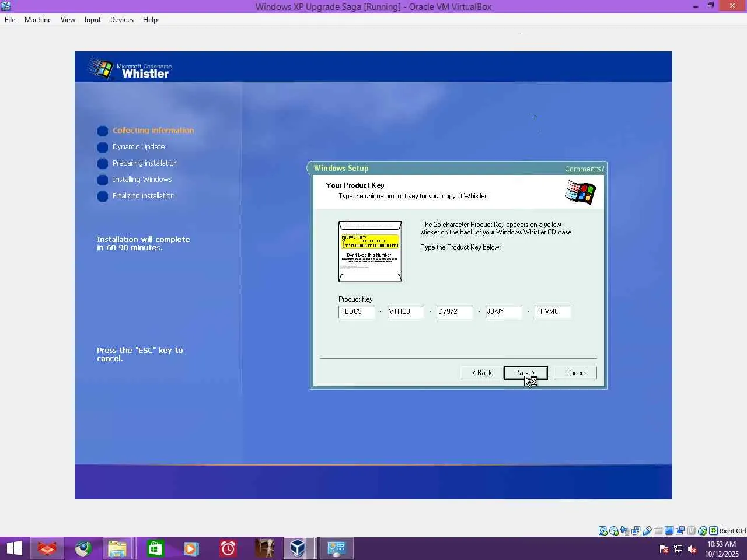Screen dimensions: 747x560
Task: Click the VirtualBox title bar app icon
Action: (6, 6)
